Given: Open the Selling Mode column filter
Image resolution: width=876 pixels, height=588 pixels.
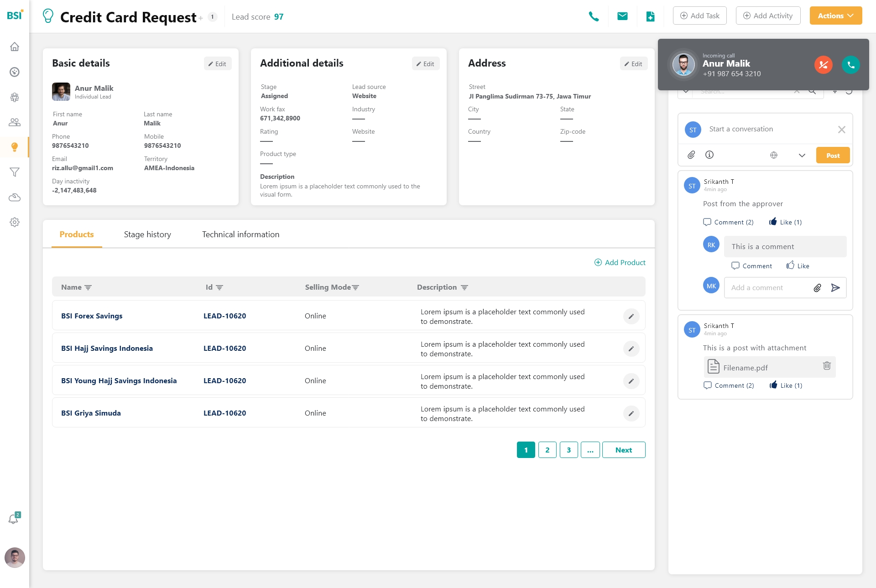Looking at the screenshot, I should (356, 287).
